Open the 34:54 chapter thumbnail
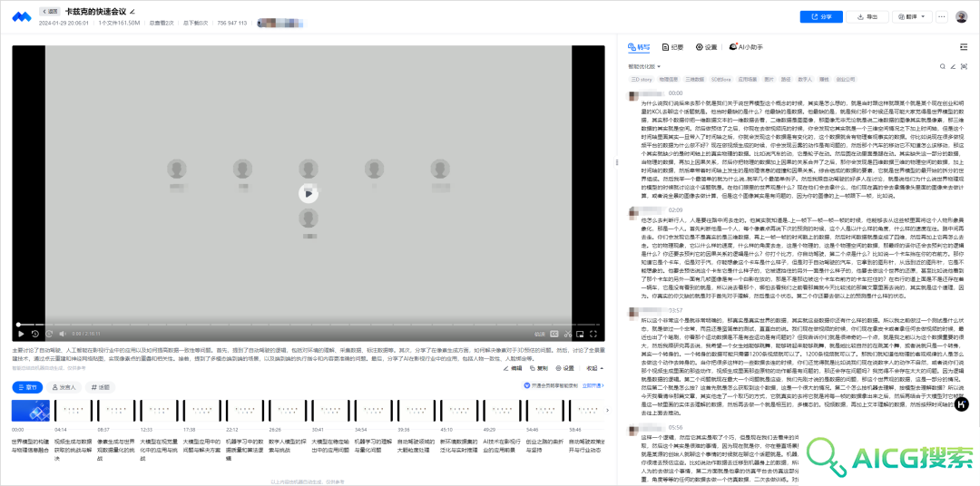Viewport: 980px width, 486px height. coord(373,411)
